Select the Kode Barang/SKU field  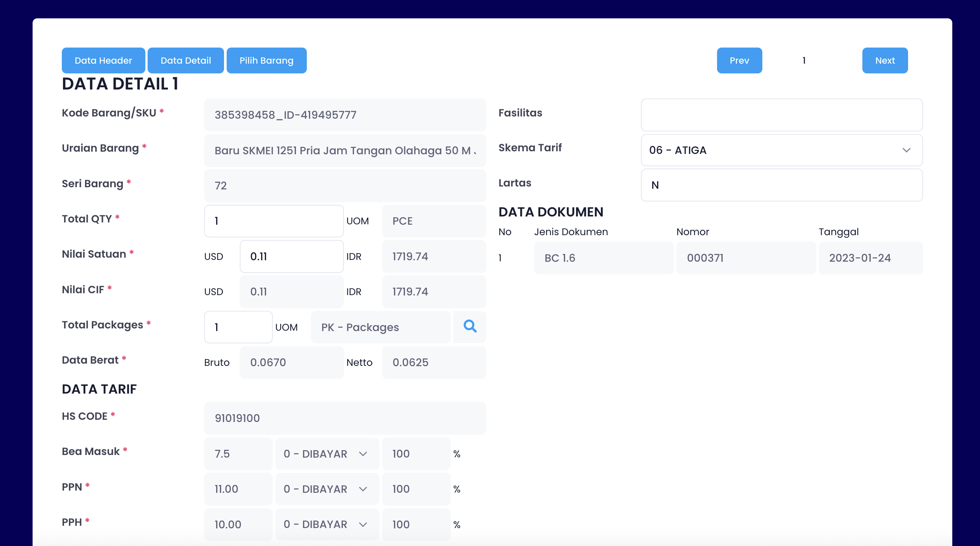tap(345, 115)
